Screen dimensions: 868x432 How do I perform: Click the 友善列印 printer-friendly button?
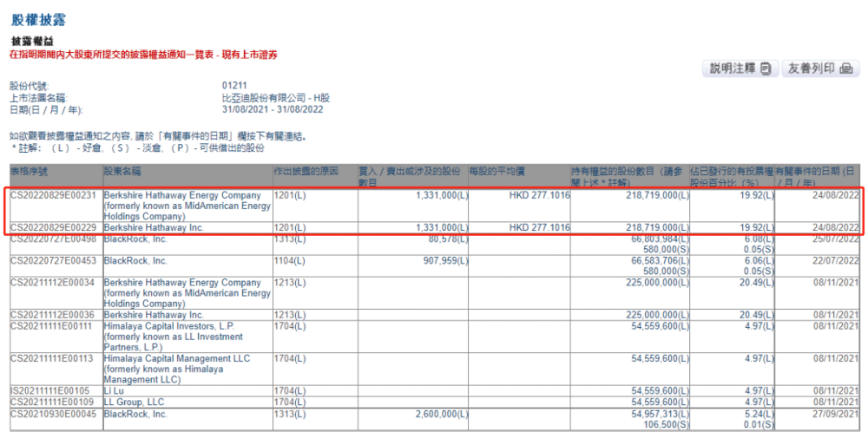(x=820, y=69)
